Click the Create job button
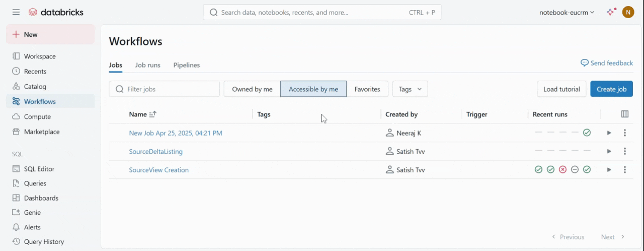This screenshot has height=251, width=644. pyautogui.click(x=612, y=89)
